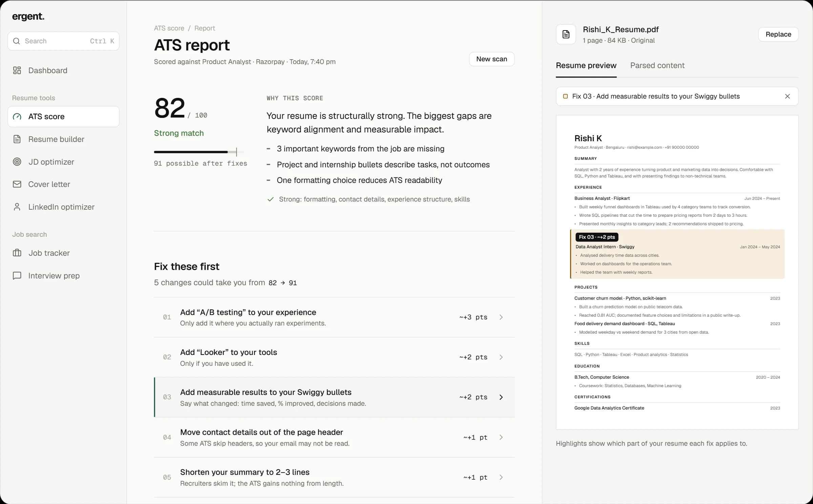The height and width of the screenshot is (504, 813).
Task: Click the highlighted Swiggy section in preview
Action: click(x=677, y=254)
